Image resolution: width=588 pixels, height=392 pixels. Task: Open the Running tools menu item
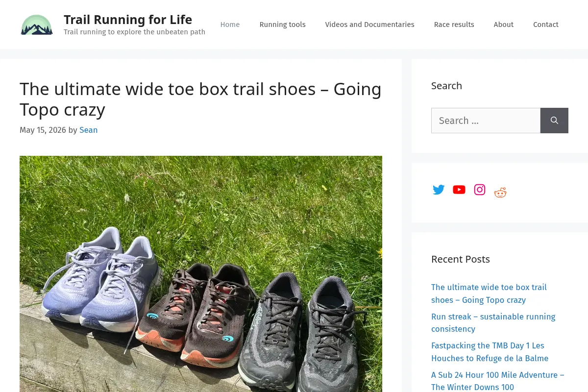pos(282,24)
